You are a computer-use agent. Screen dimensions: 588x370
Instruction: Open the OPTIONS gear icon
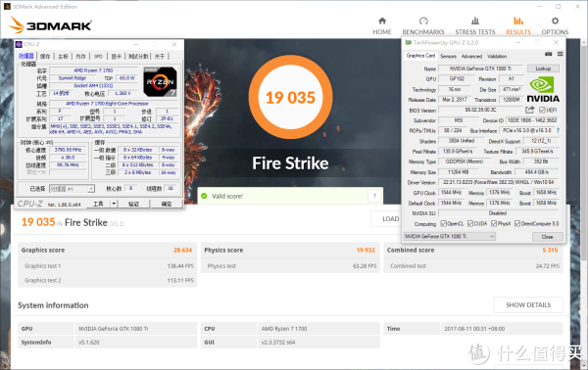555,21
